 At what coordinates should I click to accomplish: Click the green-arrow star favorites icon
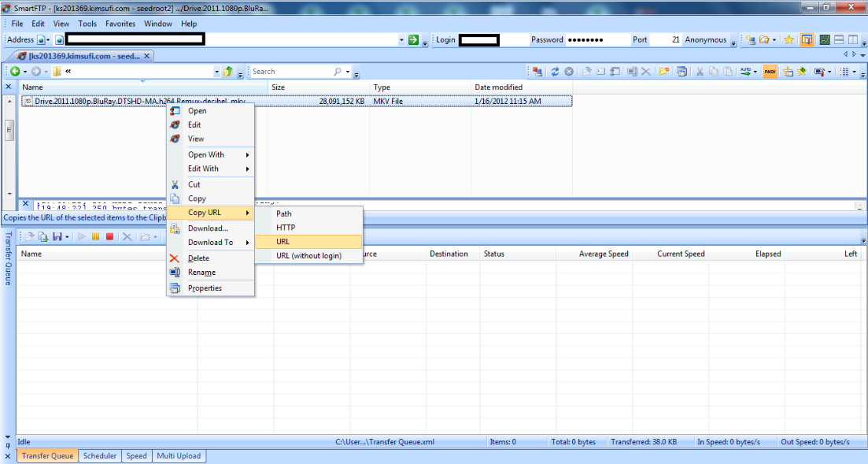click(x=802, y=72)
